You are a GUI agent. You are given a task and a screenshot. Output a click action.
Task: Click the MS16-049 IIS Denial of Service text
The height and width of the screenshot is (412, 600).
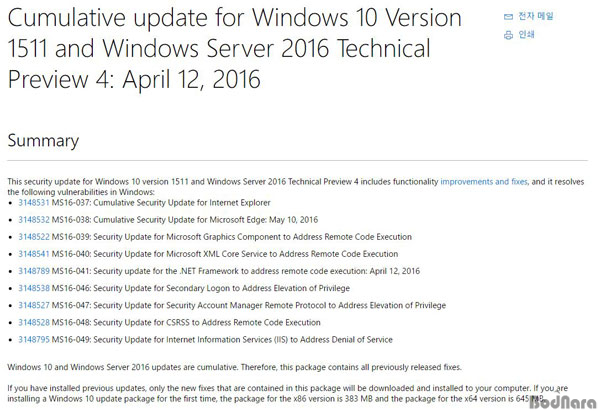pos(222,340)
